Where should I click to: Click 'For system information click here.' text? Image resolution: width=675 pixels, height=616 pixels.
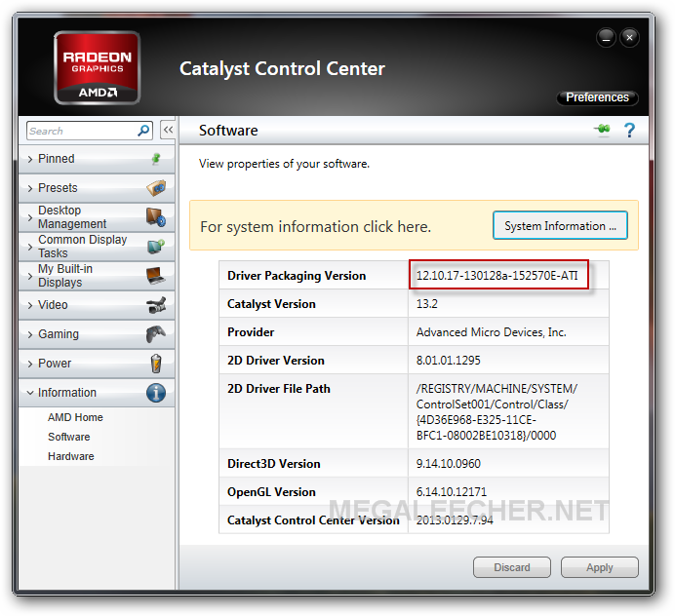pos(315,226)
